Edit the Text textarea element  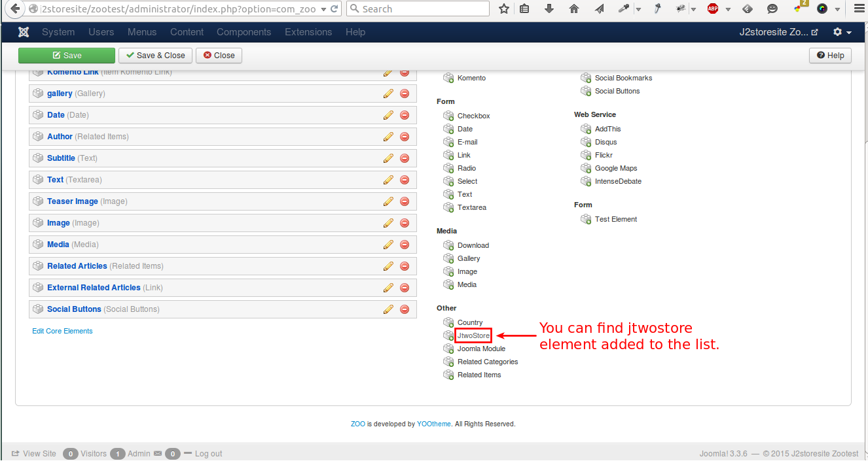pyautogui.click(x=388, y=180)
